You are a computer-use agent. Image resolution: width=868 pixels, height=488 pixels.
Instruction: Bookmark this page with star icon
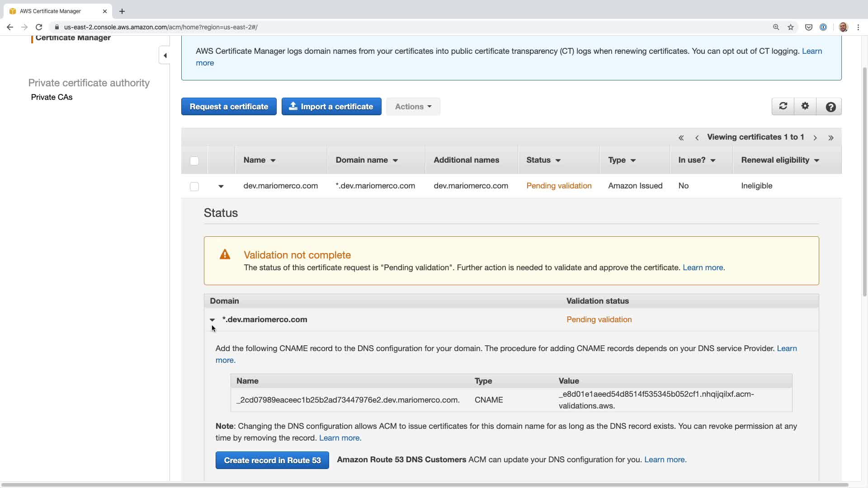[791, 27]
